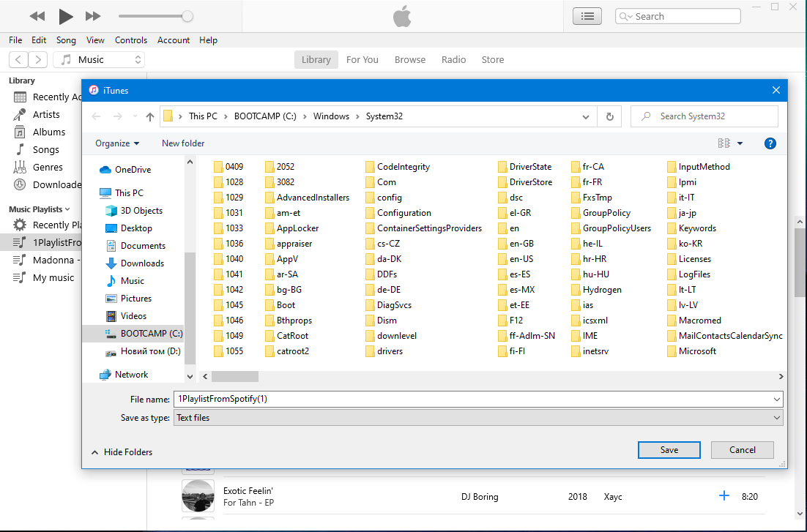Click the Search System32 field

click(704, 116)
